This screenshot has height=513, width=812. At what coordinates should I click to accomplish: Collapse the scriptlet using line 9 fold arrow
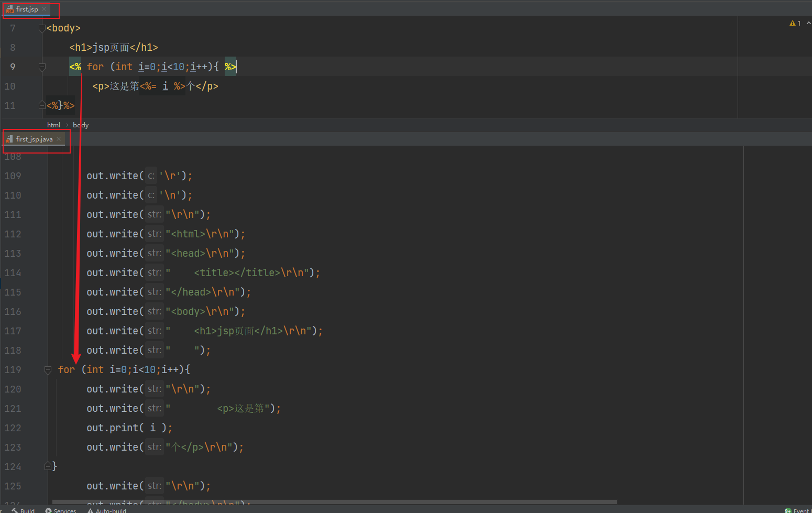(x=42, y=67)
